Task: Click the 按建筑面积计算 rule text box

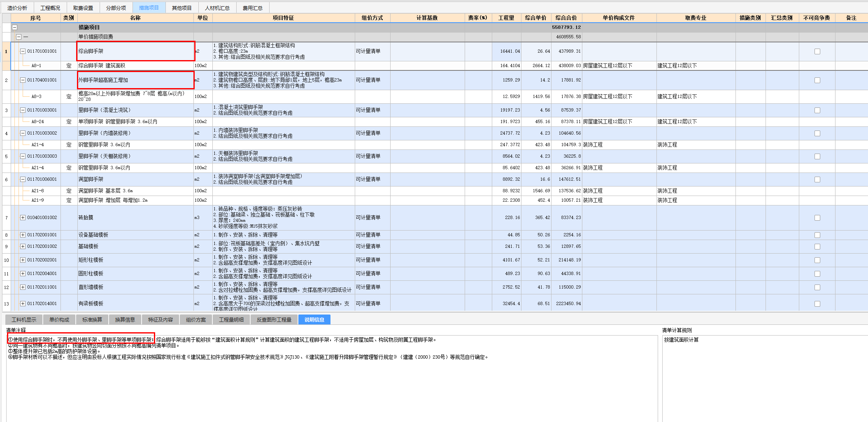Action: [764, 378]
